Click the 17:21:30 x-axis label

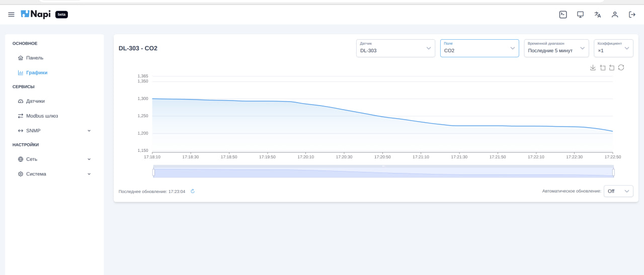(459, 157)
